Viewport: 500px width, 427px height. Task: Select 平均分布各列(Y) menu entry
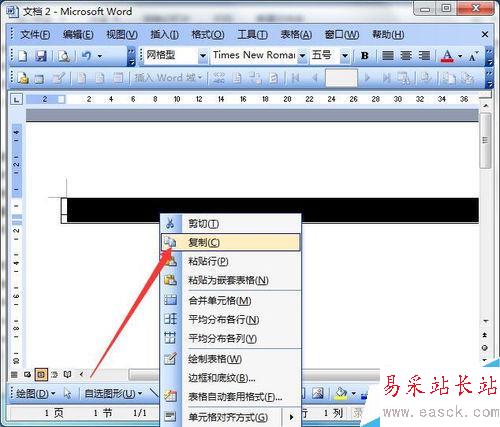(231, 339)
